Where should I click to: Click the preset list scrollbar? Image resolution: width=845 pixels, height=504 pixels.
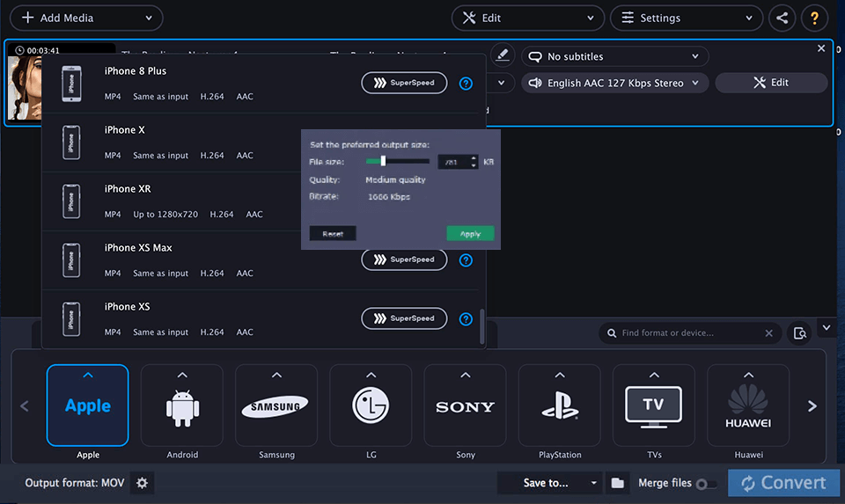pyautogui.click(x=481, y=326)
